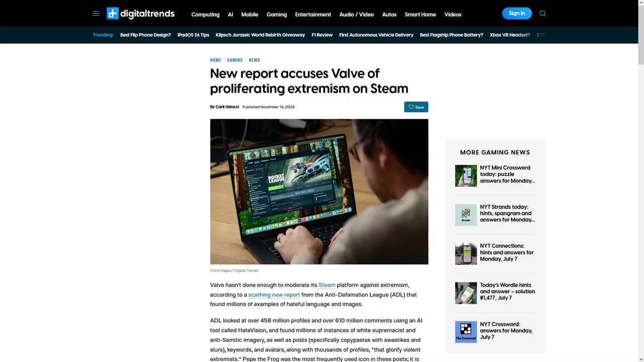Viewport: 644px width, 362px height.
Task: Click 'Published November 14, 2024' text
Action: point(268,107)
